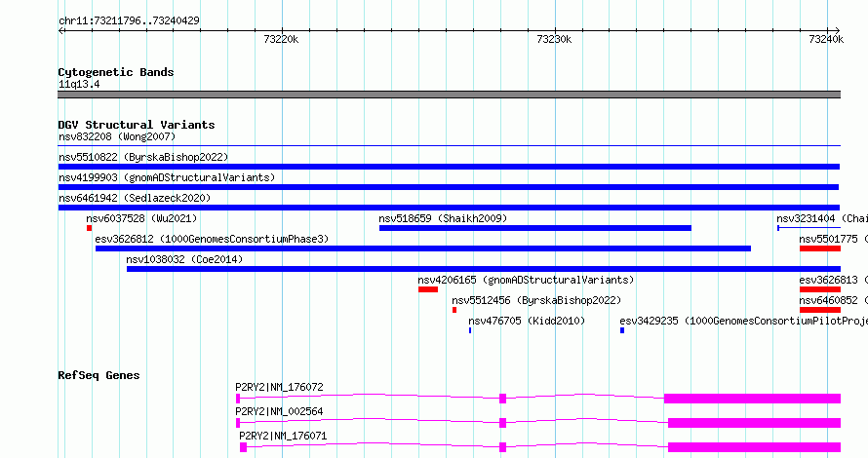Screen dimensions: 868x458
Task: Open esv3429235 (1000GenomesConsortiumPilotProject) label
Action: click(743, 321)
